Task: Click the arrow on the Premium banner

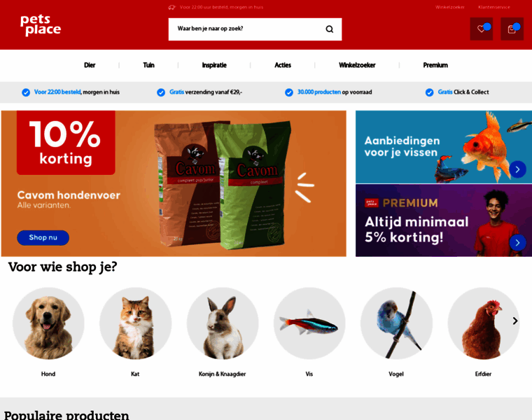Action: click(x=517, y=242)
